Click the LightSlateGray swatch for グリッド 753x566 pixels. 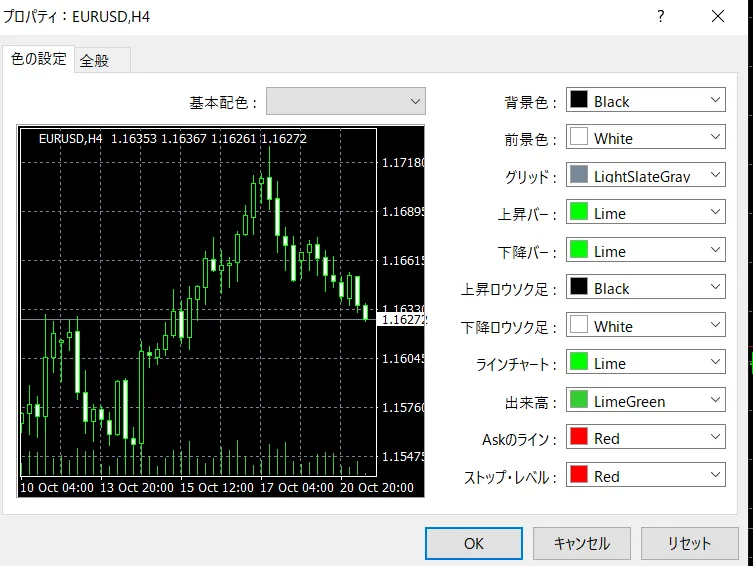[x=579, y=174]
